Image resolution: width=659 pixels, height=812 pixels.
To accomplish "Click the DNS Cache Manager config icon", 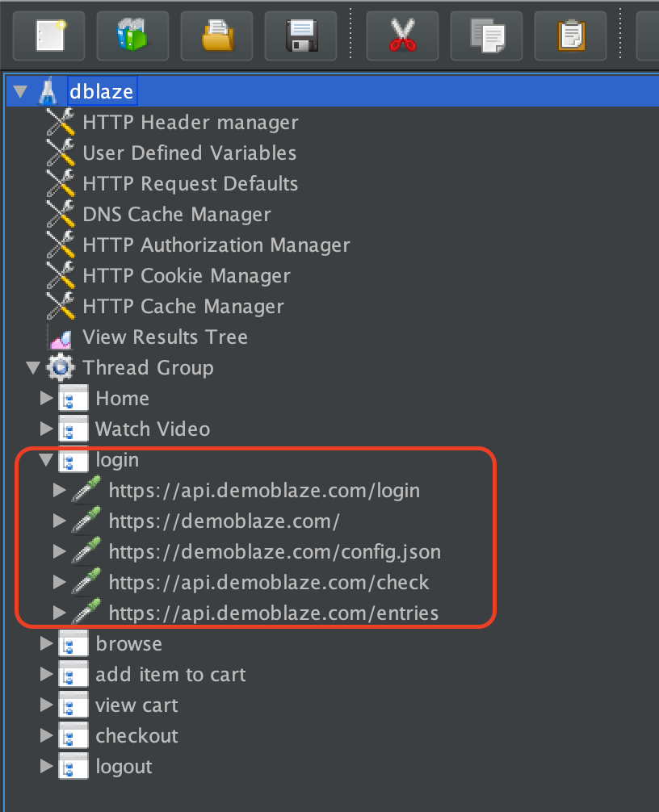I will [61, 214].
